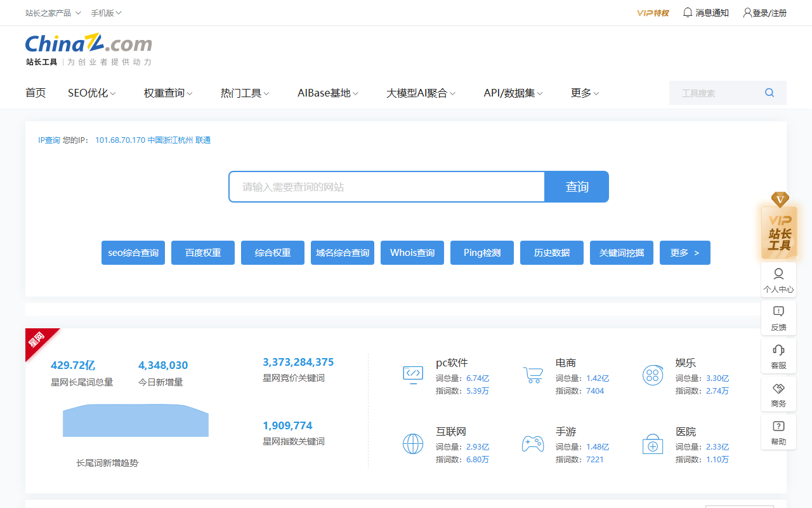Click the 手游 gamepad icon
The image size is (812, 508).
tap(533, 443)
